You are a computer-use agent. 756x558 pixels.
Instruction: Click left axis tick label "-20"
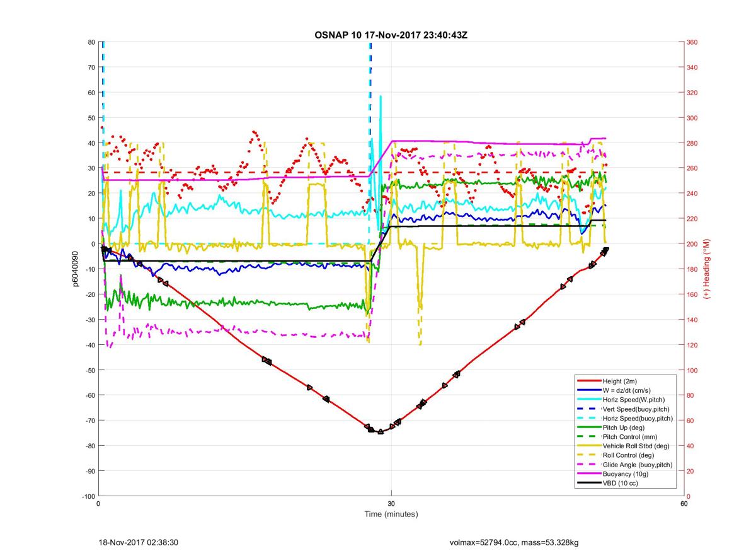click(x=89, y=294)
